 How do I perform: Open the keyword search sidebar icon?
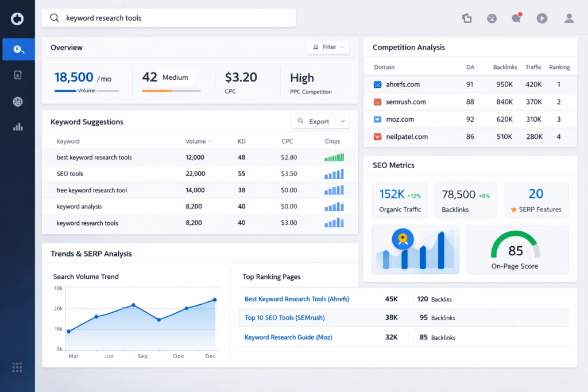coord(18,49)
